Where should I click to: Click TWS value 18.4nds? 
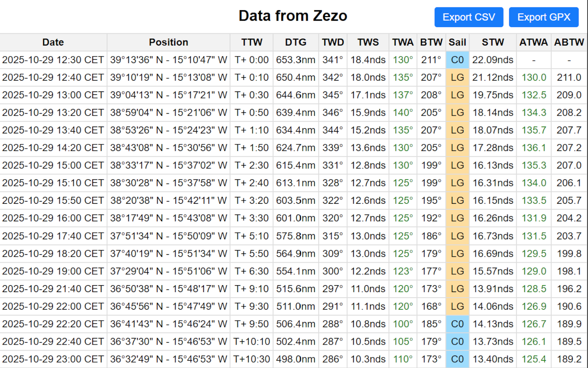coord(368,60)
